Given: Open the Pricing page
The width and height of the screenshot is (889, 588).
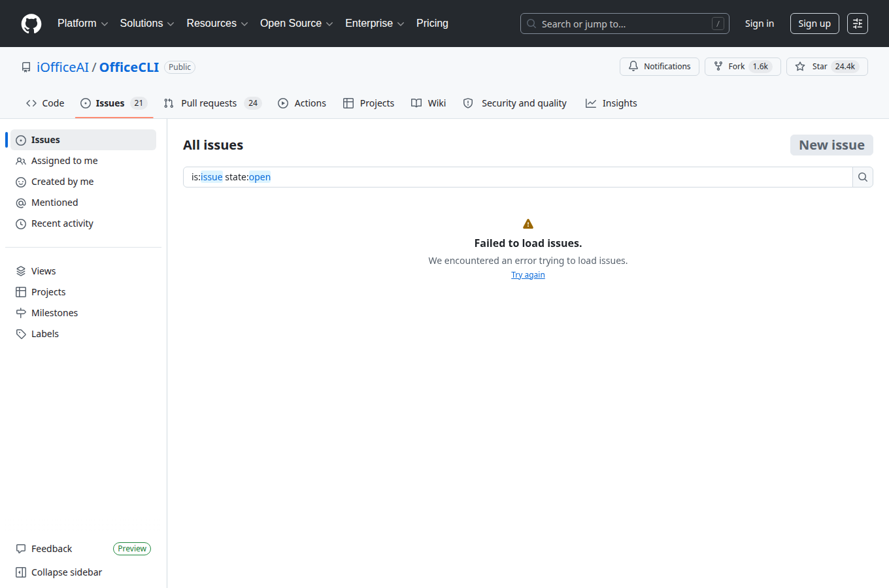Looking at the screenshot, I should point(432,24).
